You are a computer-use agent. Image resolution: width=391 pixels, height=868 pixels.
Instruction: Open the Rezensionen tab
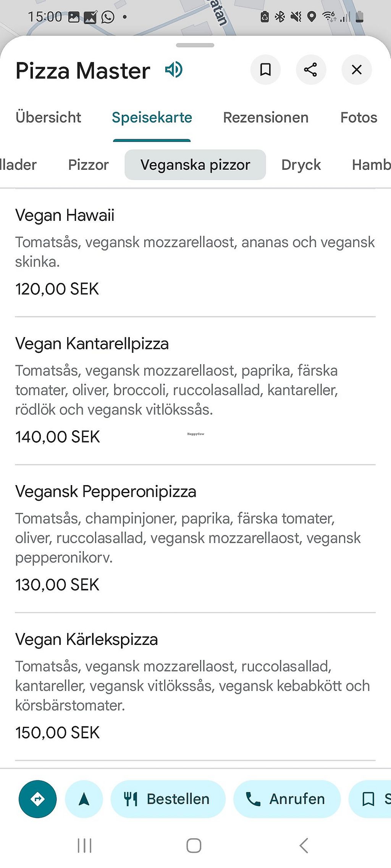tap(266, 117)
